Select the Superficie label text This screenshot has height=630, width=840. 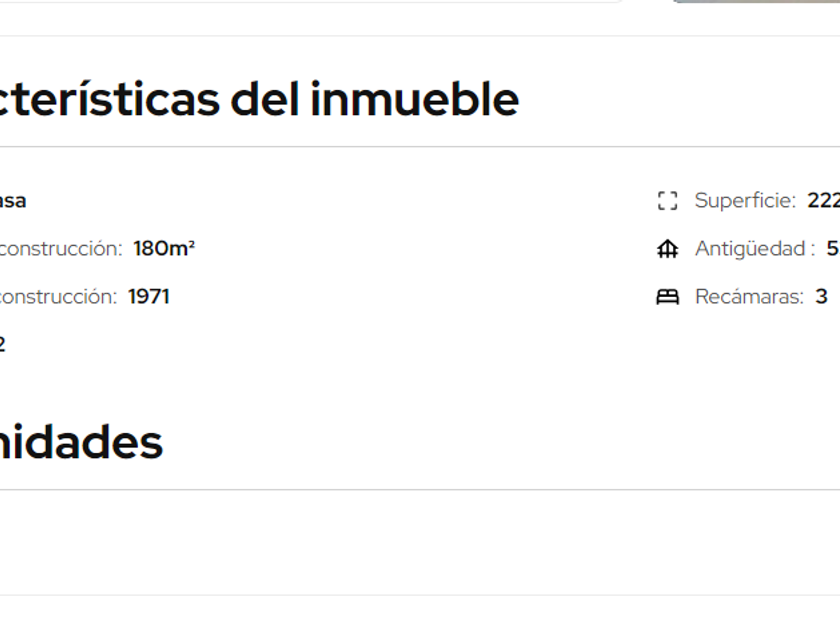tap(745, 201)
